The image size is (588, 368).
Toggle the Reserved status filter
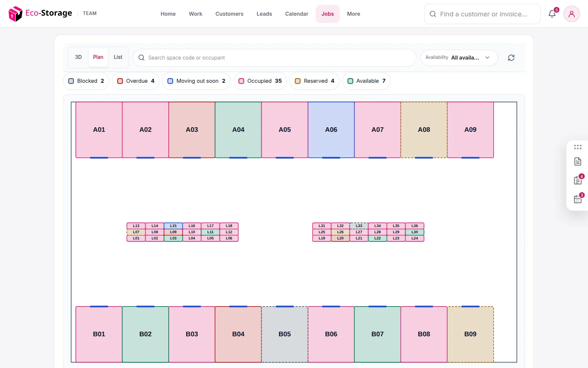315,81
